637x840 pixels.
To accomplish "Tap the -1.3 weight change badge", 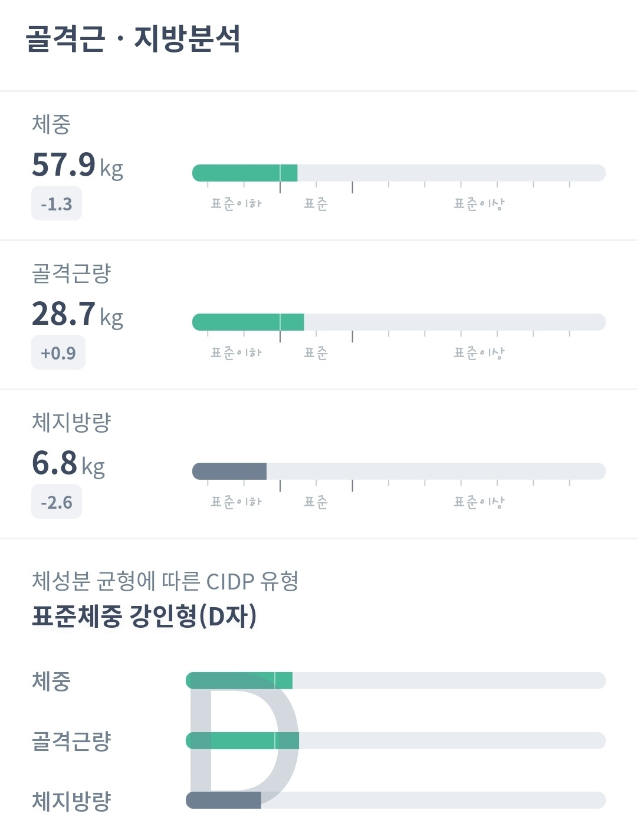I will tap(57, 205).
